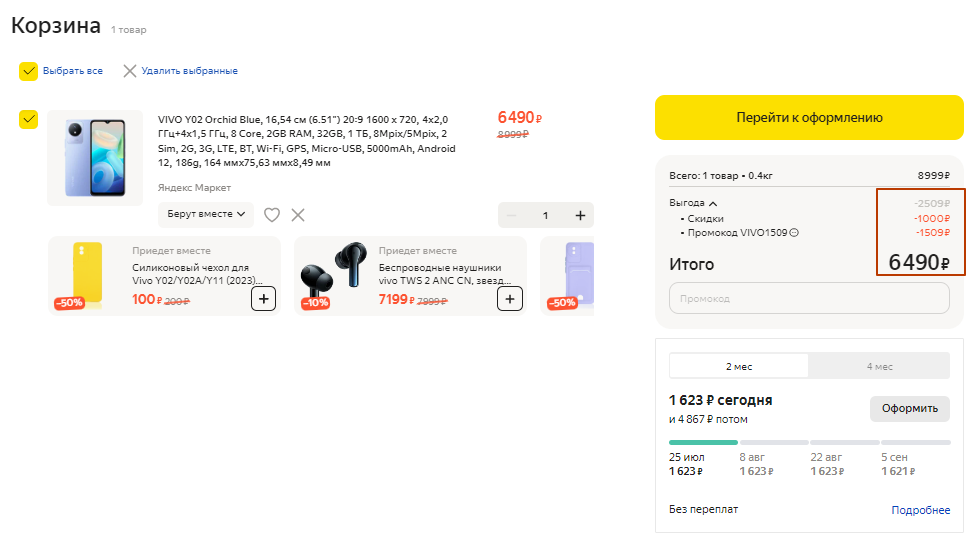Select the '2 мес' installment tab

(x=739, y=366)
